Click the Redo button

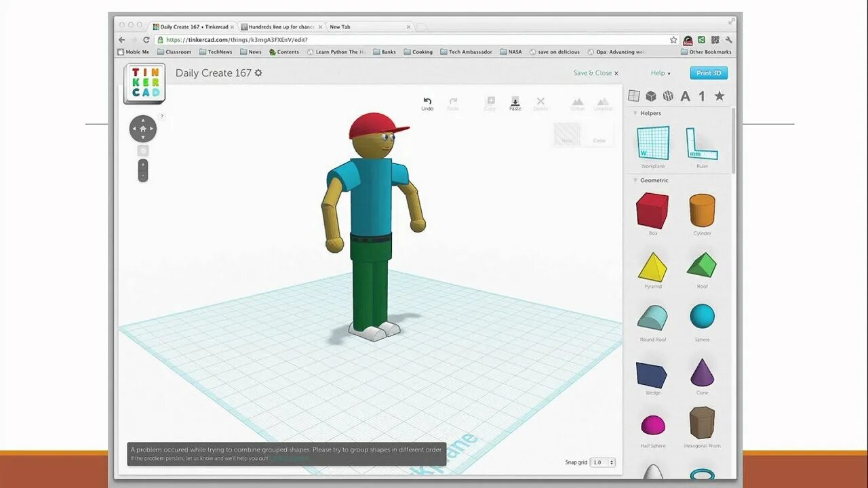(x=453, y=104)
